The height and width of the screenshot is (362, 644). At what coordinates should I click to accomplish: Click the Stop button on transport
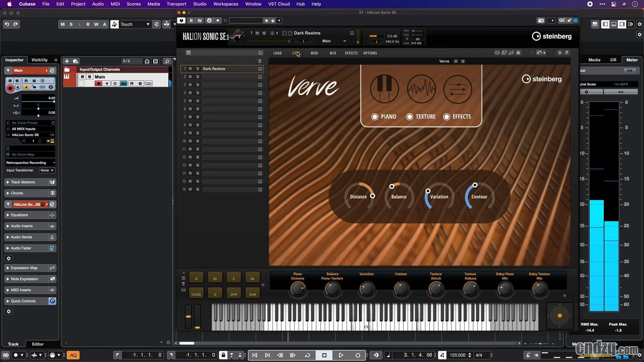tap(324, 355)
